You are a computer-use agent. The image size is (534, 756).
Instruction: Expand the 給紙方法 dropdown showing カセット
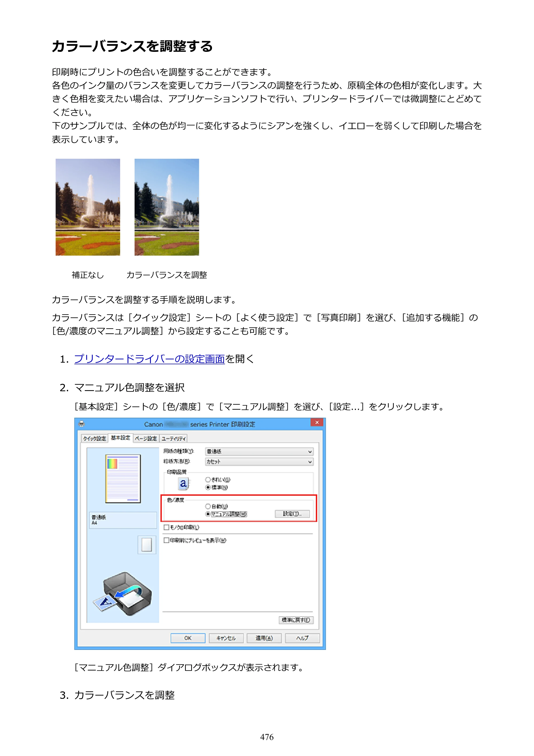tap(259, 462)
